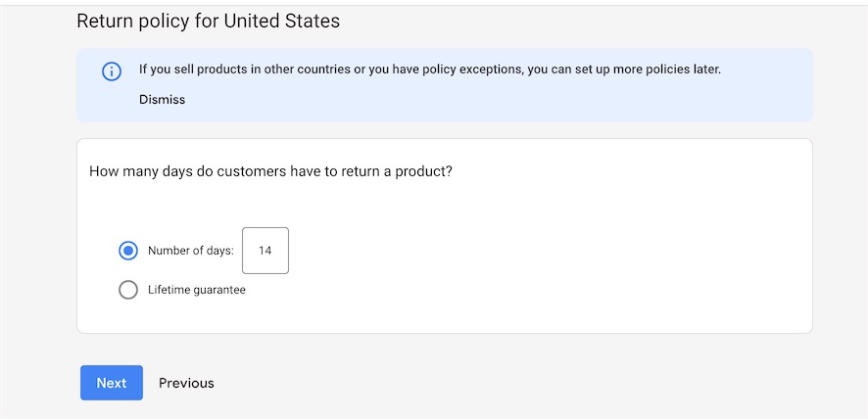
Task: Click the word 'guarantee' beside the radio
Action: coord(219,290)
